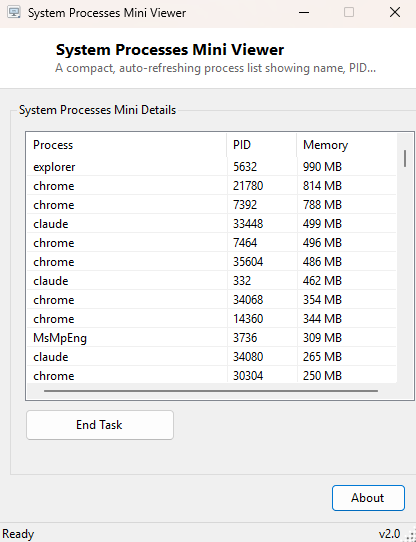Select claude process with PID 34080

click(212, 357)
